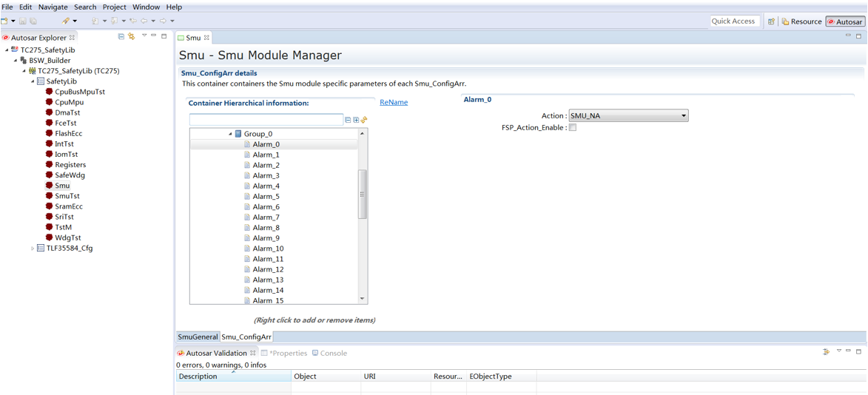Open the File menu
The height and width of the screenshot is (395, 868).
click(x=7, y=7)
